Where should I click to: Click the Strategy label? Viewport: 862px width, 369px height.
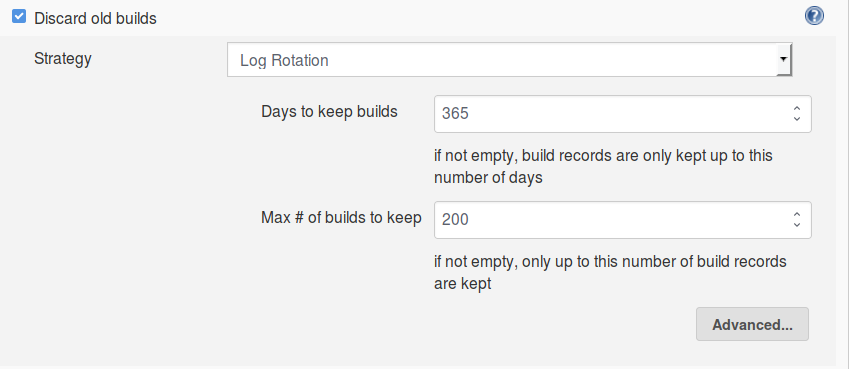[63, 59]
